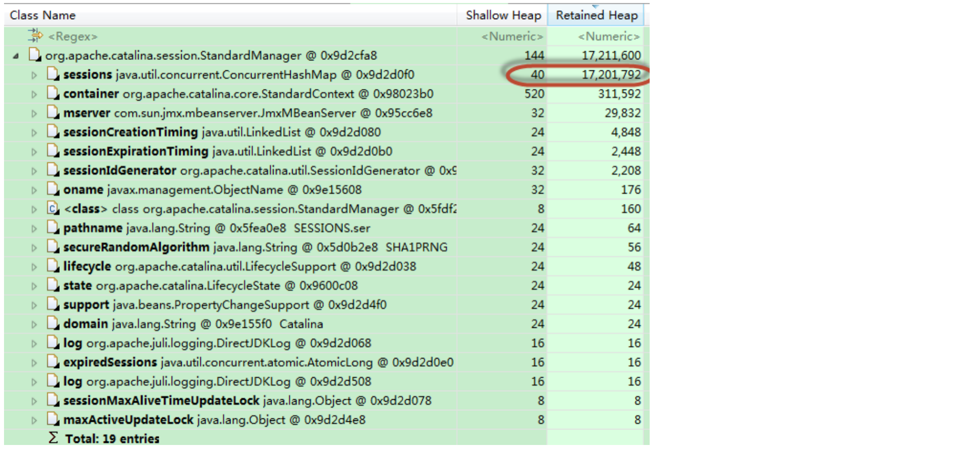The image size is (980, 449).
Task: Click retained heap value 4,848
Action: click(626, 132)
